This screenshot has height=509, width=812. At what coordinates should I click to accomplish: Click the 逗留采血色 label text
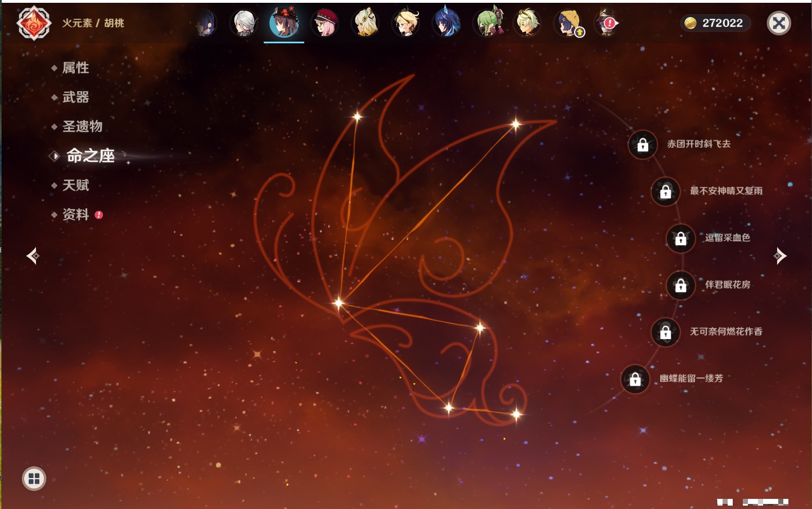click(x=728, y=237)
